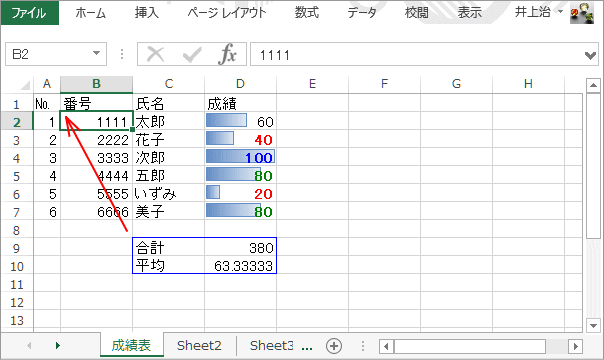This screenshot has width=604, height=360.
Task: Switch to the Sheet3 tab
Action: [x=271, y=345]
